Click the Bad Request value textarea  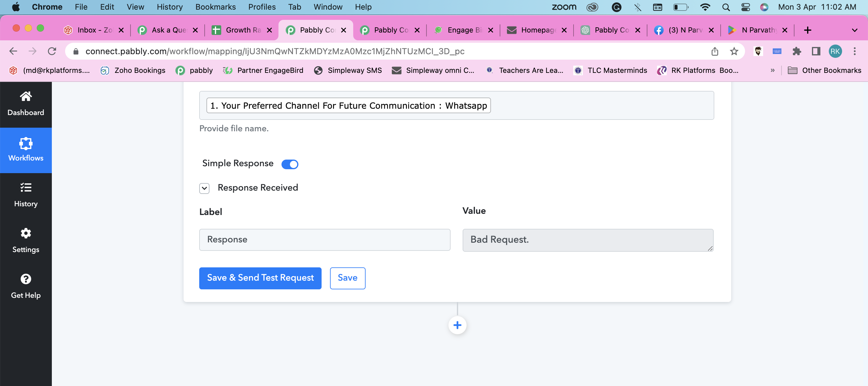[588, 240]
